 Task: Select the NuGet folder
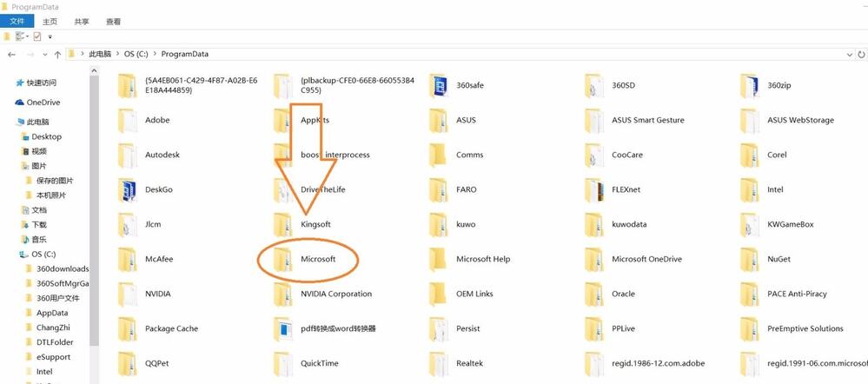(765, 259)
